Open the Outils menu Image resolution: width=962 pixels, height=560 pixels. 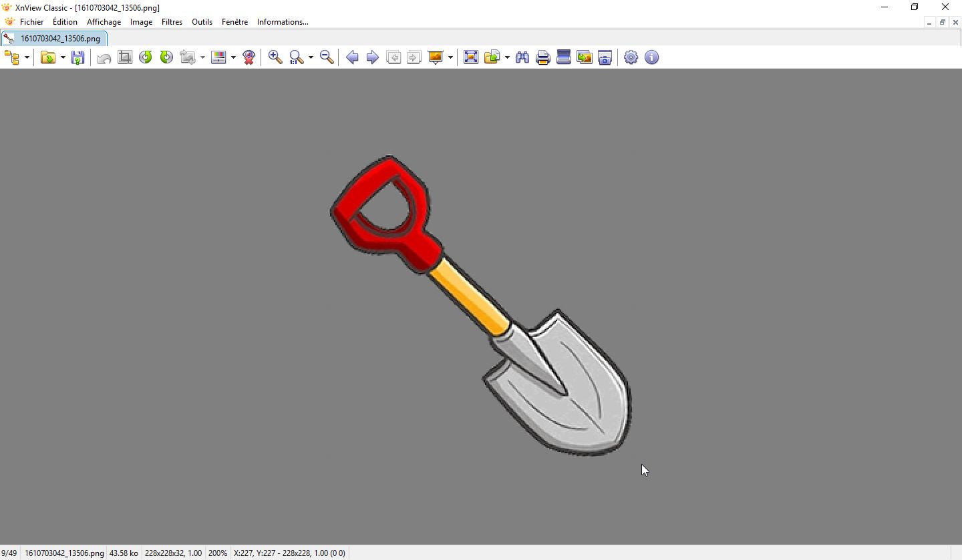coord(202,22)
